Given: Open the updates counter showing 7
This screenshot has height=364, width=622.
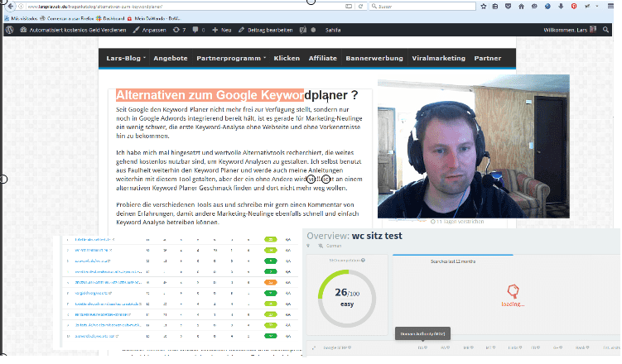Looking at the screenshot, I should point(179,30).
